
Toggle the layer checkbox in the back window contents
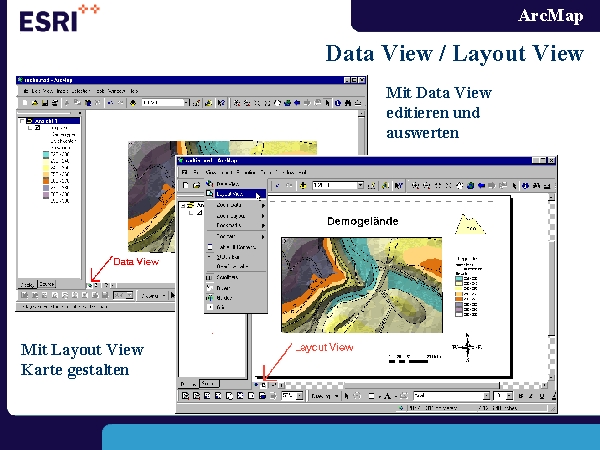[37, 128]
